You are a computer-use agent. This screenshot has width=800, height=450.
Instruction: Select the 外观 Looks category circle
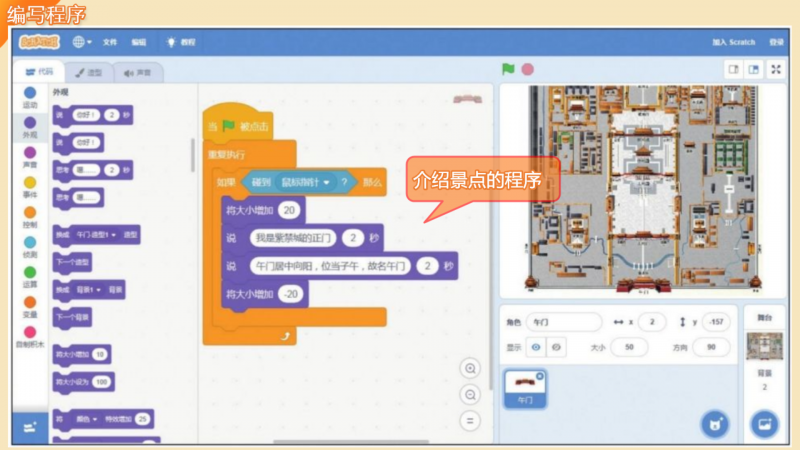(30, 122)
